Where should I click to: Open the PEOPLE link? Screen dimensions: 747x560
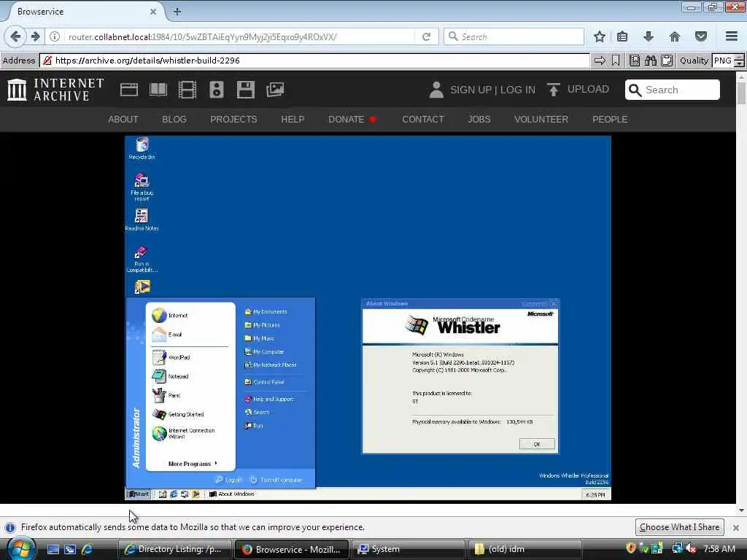[x=610, y=119]
